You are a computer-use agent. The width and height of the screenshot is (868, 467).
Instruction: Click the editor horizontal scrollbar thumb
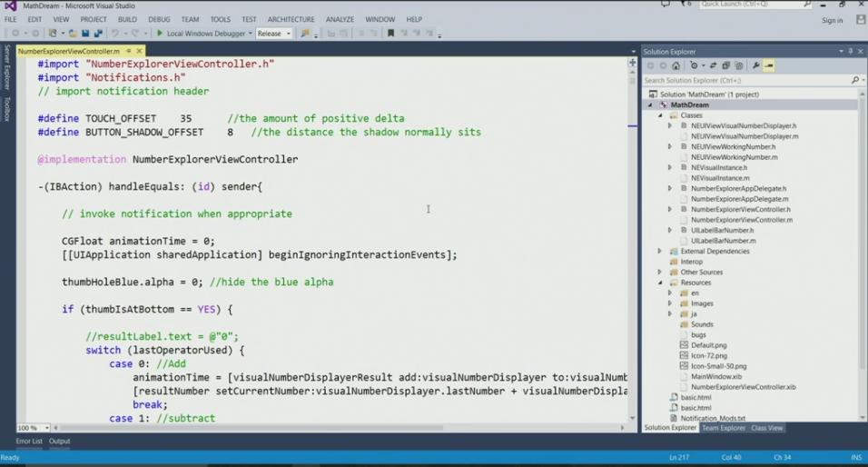(252, 428)
